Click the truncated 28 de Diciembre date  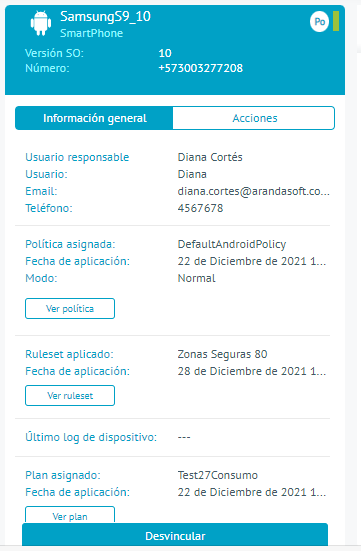(252, 371)
